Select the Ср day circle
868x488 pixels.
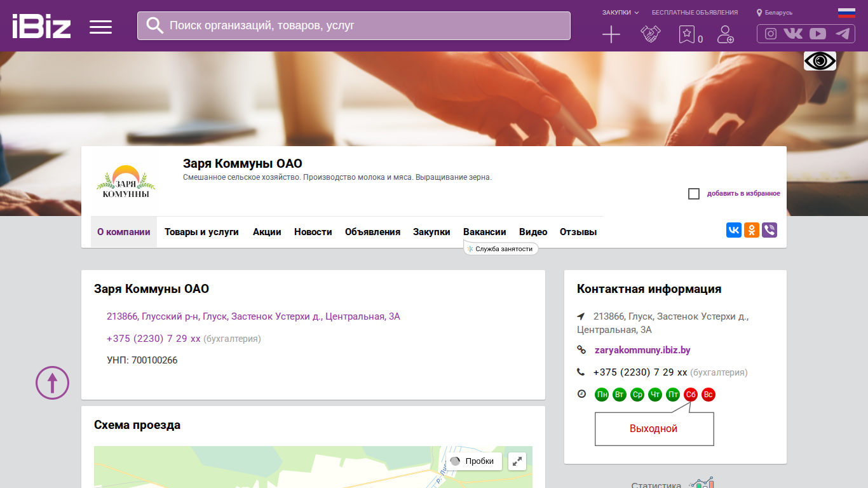637,395
